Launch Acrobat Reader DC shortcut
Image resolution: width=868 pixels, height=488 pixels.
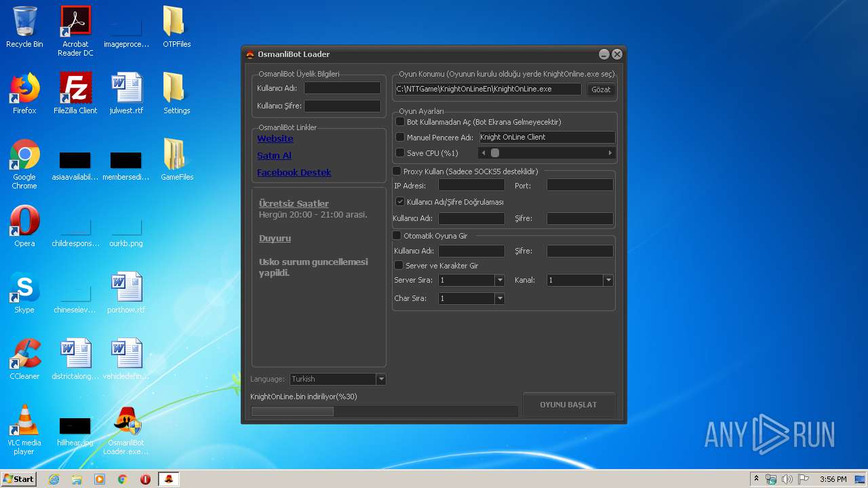[x=75, y=30]
